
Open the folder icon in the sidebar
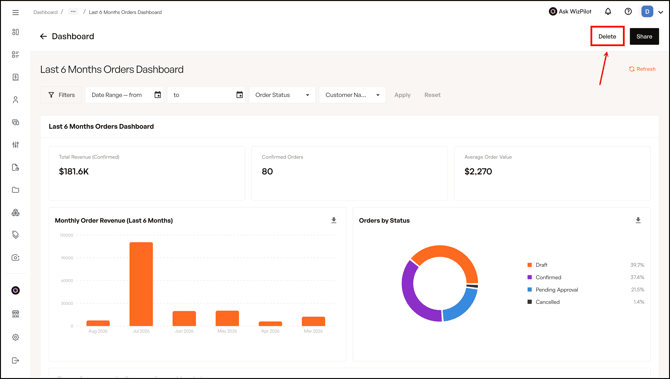point(15,190)
